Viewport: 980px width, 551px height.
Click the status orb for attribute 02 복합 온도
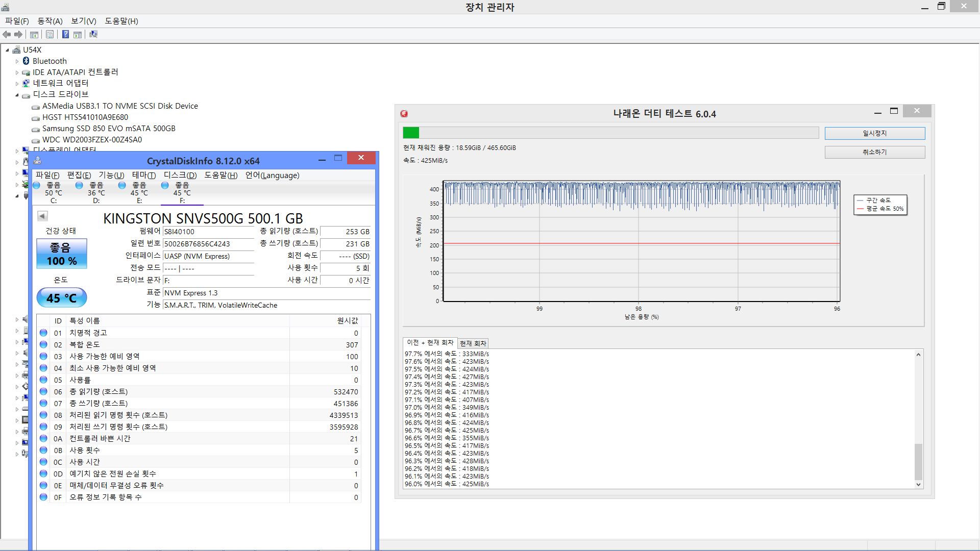[x=43, y=344]
